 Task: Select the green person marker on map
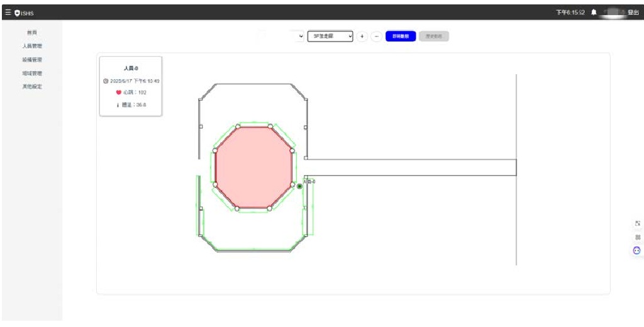tap(299, 186)
